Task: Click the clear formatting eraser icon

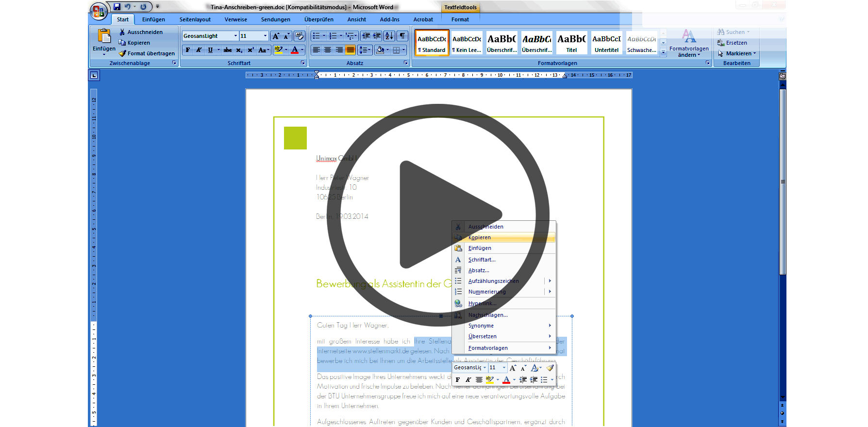Action: [300, 36]
